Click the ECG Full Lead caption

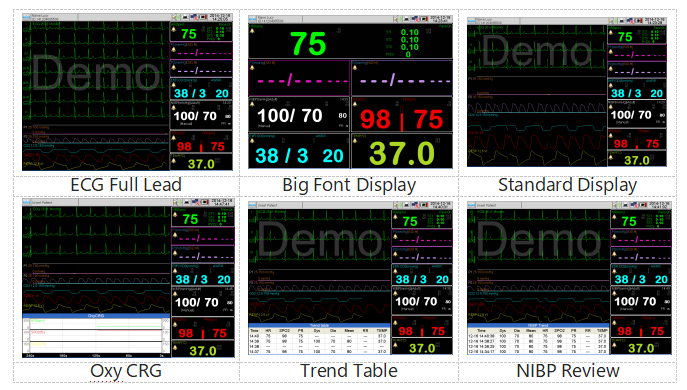[126, 185]
